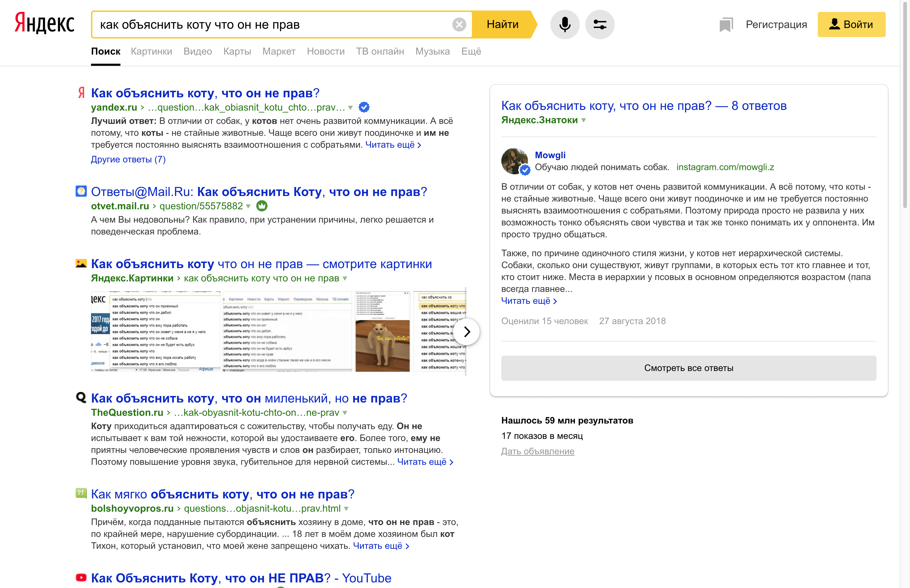910x588 pixels.
Task: Switch to the Картинки tab
Action: (151, 52)
